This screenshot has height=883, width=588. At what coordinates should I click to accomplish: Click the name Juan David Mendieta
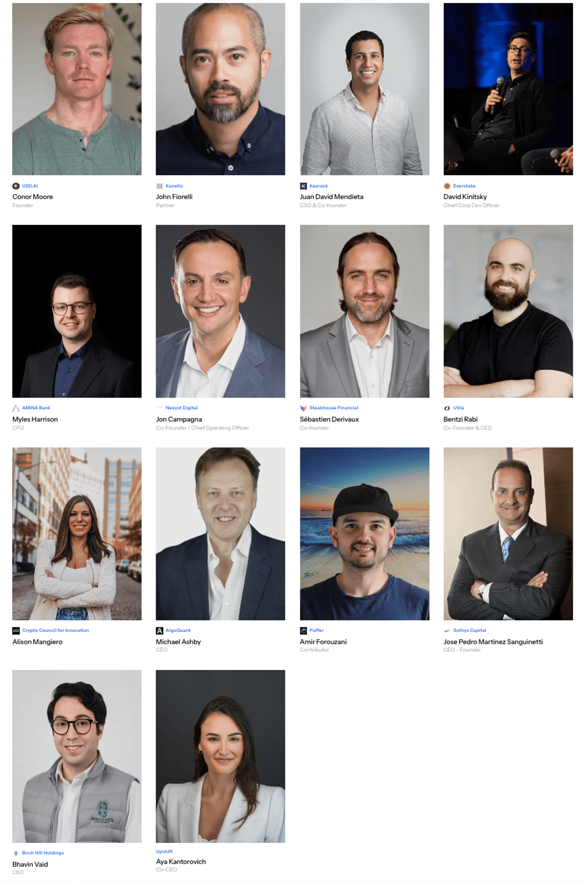pos(331,197)
